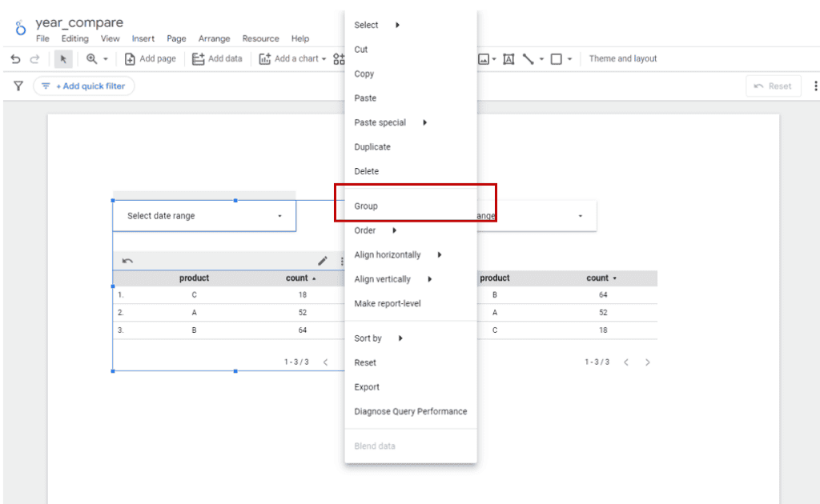Choose Group from the context menu
The width and height of the screenshot is (820, 504).
[366, 206]
